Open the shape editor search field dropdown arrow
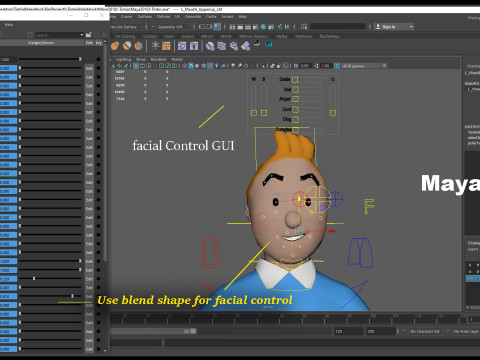 [x=82, y=35]
